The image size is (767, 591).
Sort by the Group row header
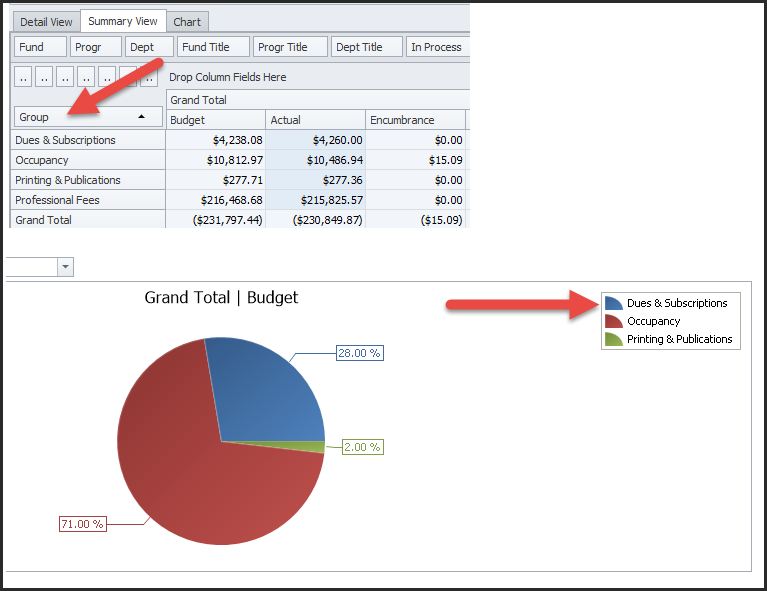(x=80, y=117)
